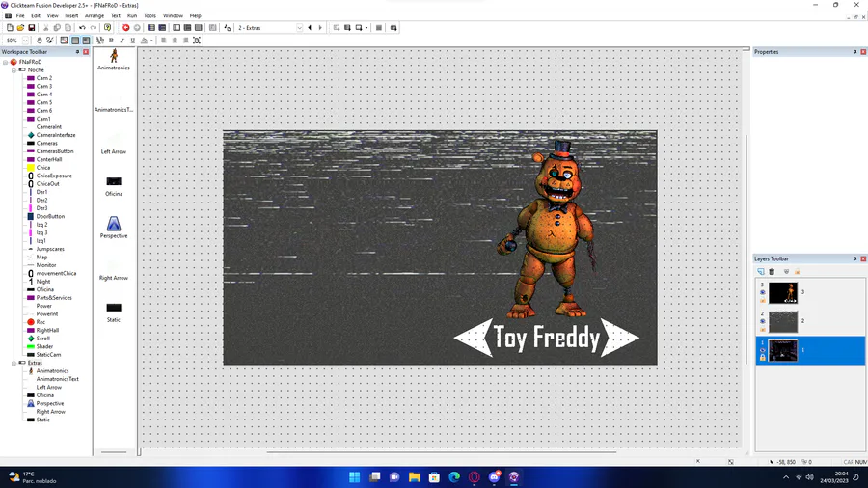The image size is (868, 488).
Task: Close the Properties panel
Action: point(863,52)
